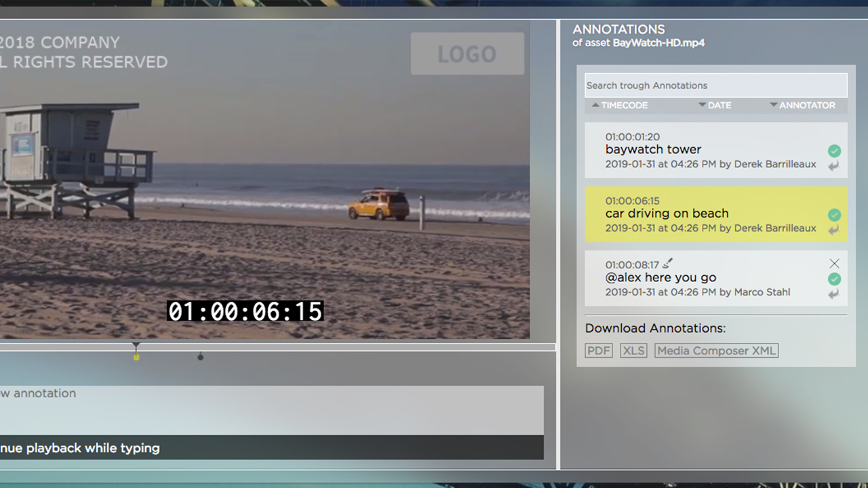Sort annotations by Timecode
Viewport: 868px width, 488px height.
(620, 105)
